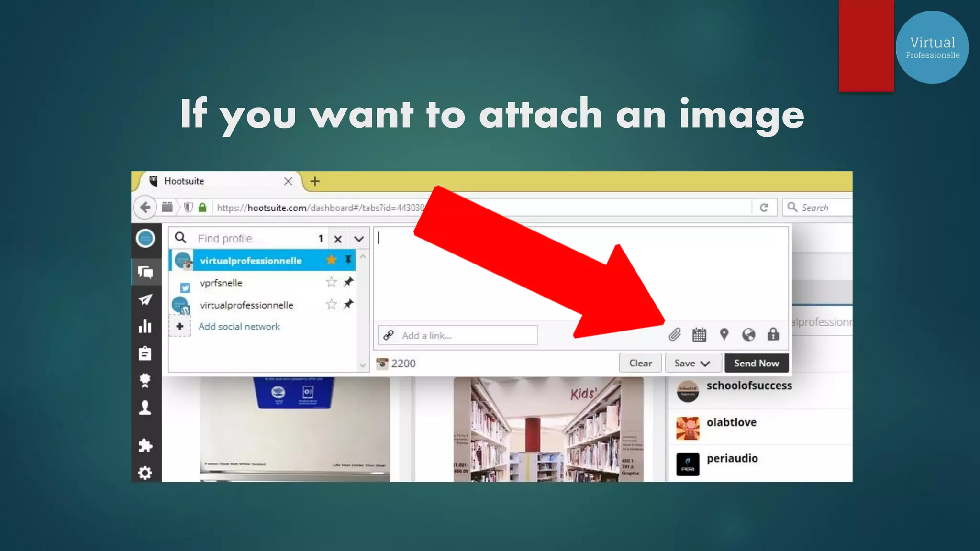Close the Hootsuite browser tab
The height and width of the screenshot is (551, 980).
pyautogui.click(x=288, y=181)
